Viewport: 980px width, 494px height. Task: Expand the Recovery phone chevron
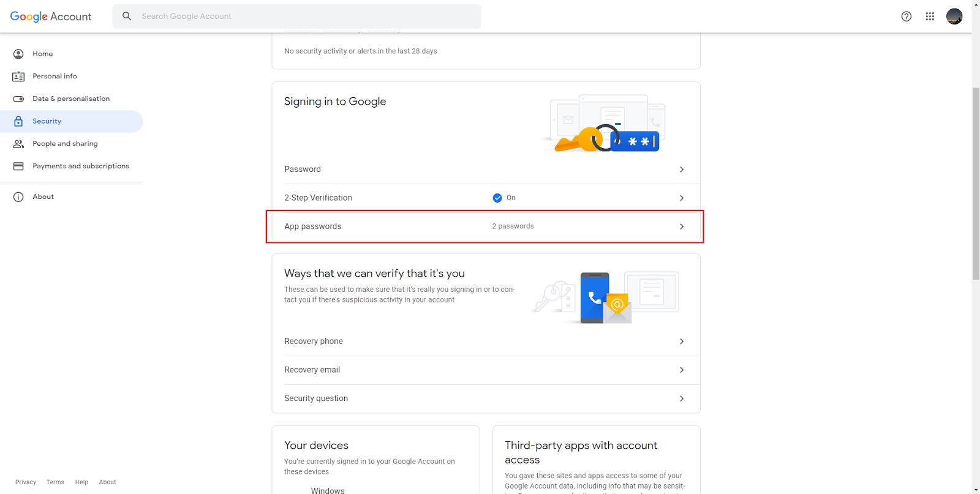coord(682,342)
